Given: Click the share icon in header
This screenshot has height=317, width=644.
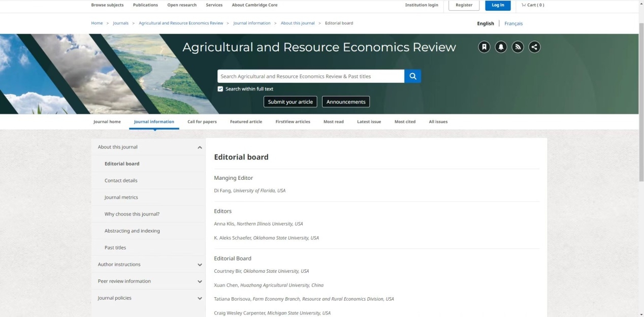Looking at the screenshot, I should [534, 47].
